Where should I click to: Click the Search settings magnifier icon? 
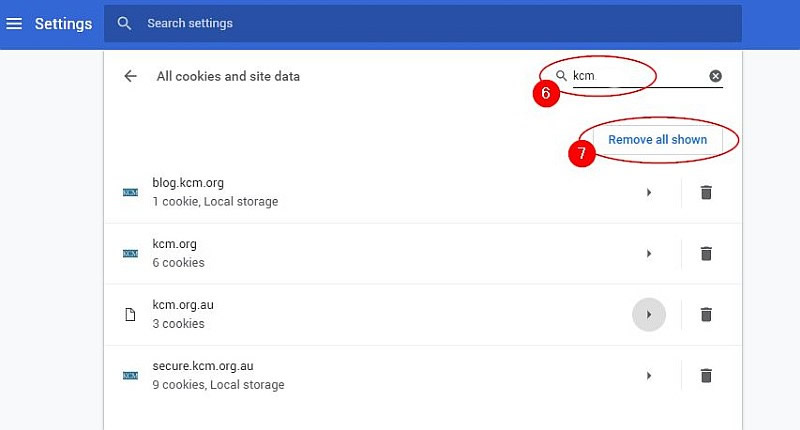click(124, 23)
